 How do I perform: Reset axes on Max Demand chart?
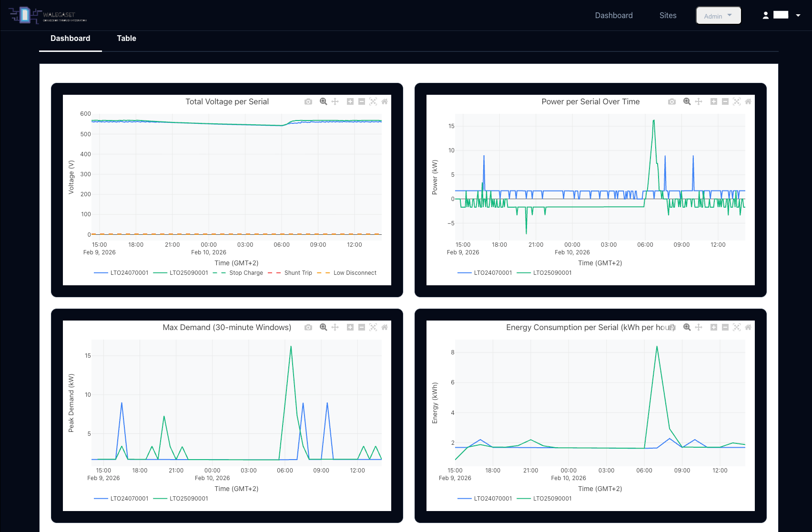[385, 327]
